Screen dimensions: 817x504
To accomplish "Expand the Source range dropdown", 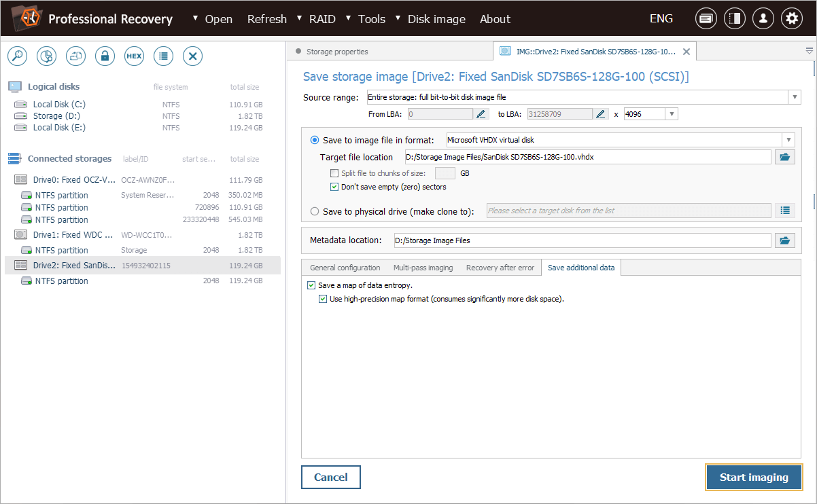I will [x=794, y=97].
